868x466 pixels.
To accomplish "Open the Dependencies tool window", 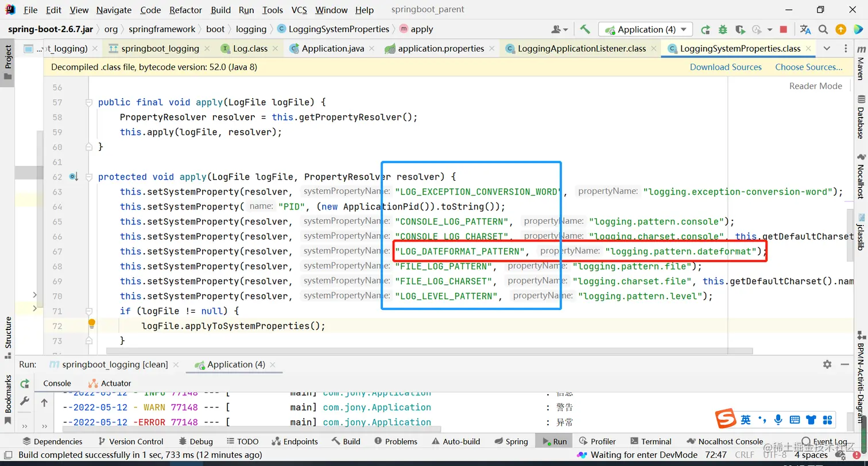I will point(52,441).
